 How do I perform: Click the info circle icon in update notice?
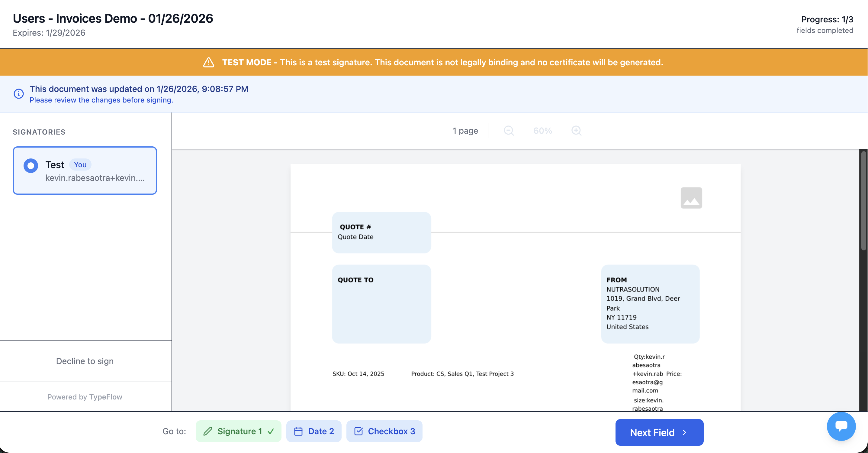18,94
